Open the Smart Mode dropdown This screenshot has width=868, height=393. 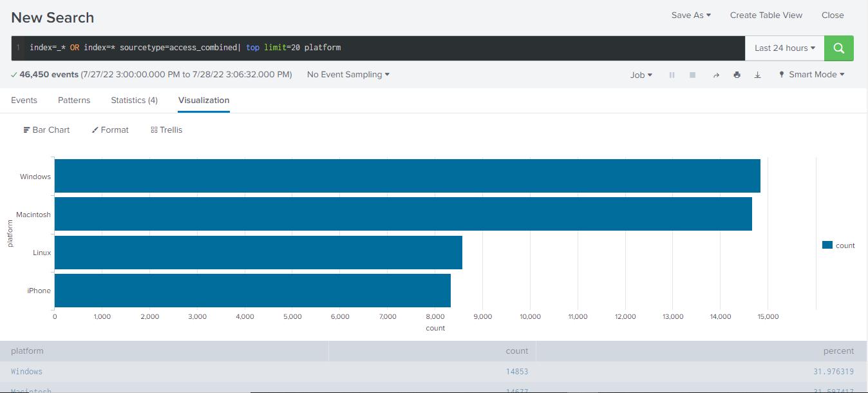(811, 75)
